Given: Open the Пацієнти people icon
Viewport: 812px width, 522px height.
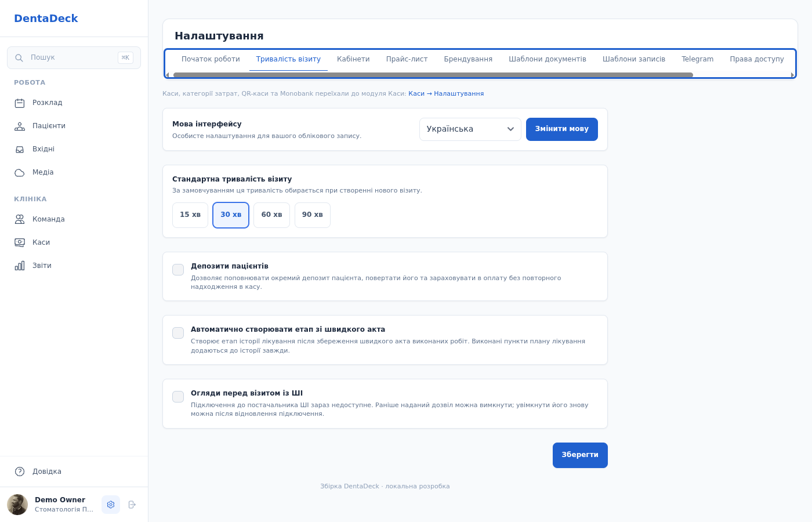Looking at the screenshot, I should tap(20, 126).
